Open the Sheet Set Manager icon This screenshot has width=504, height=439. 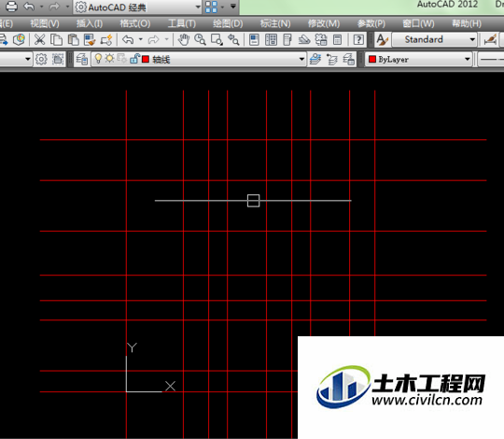[304, 40]
